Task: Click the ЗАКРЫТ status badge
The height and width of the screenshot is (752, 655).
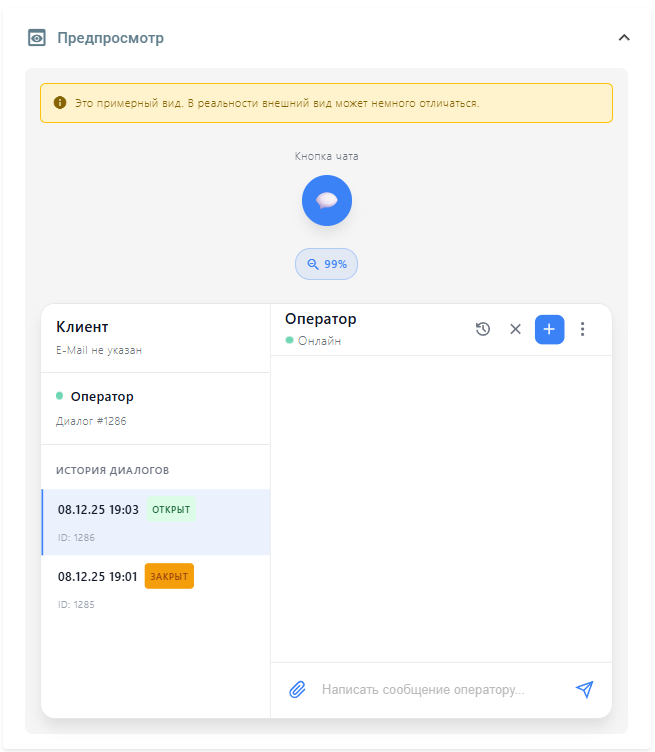Action: (x=169, y=577)
